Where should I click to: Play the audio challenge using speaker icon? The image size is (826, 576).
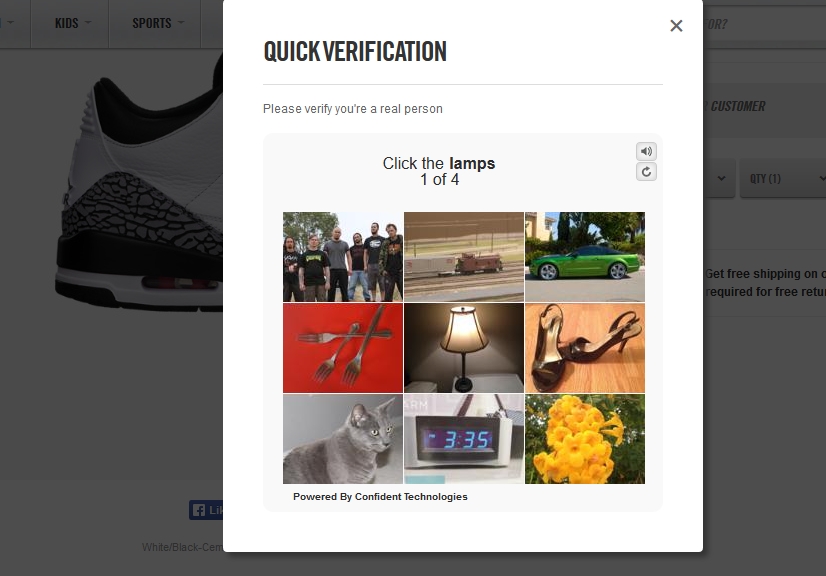click(x=646, y=151)
